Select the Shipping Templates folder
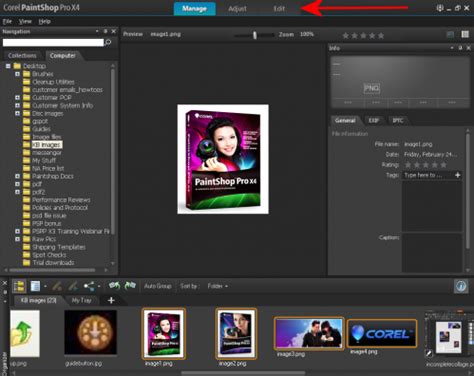This screenshot has width=474, height=376. pos(59,247)
